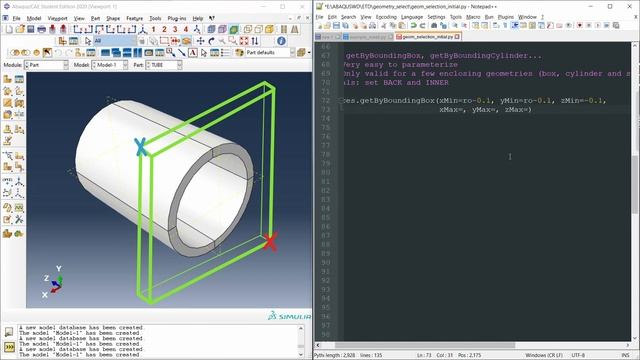Click the Notepad++ cut icon

tap(384, 25)
